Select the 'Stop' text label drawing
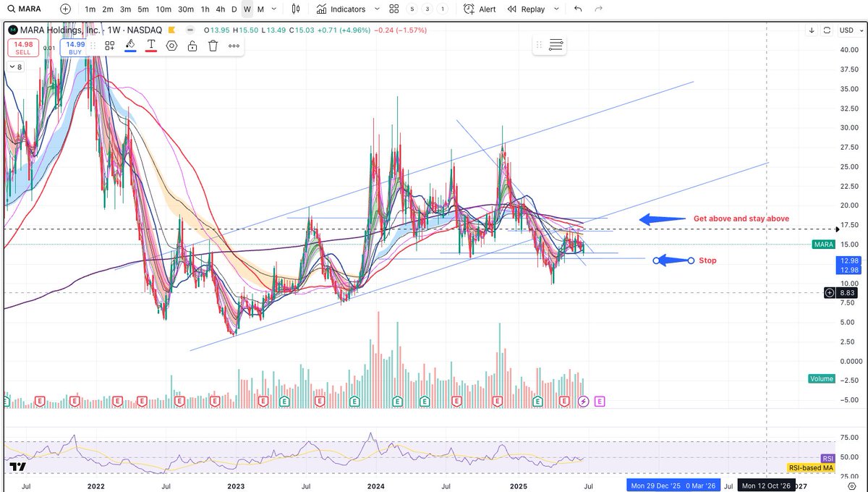 coord(707,260)
